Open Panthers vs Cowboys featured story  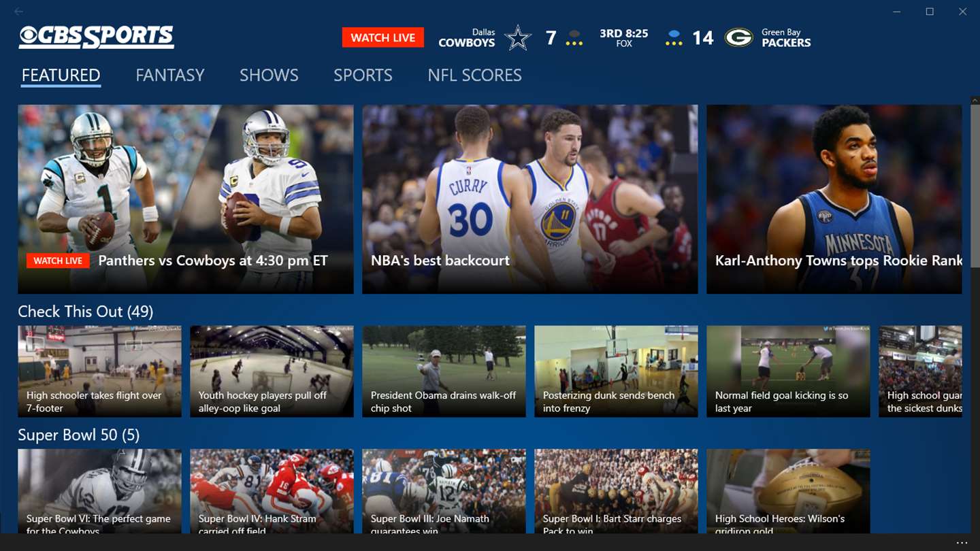tap(186, 199)
